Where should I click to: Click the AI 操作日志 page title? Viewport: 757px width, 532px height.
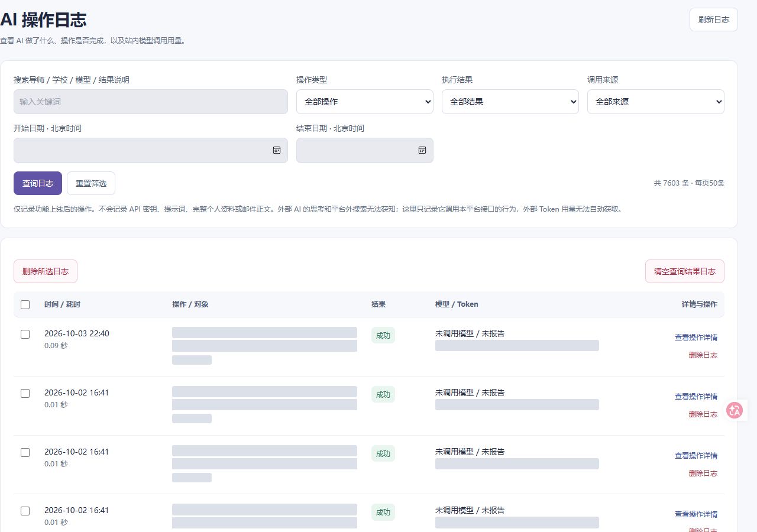44,20
